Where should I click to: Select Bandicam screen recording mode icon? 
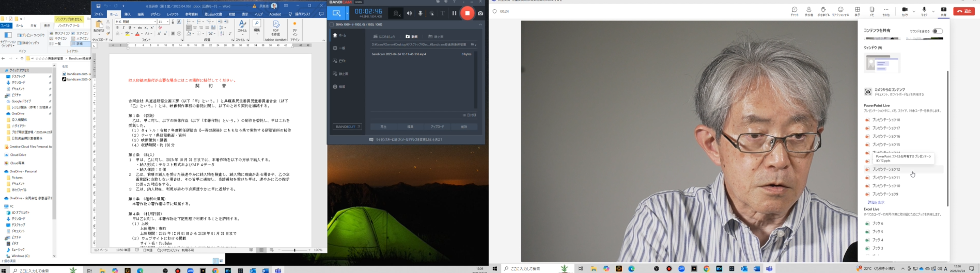(336, 13)
